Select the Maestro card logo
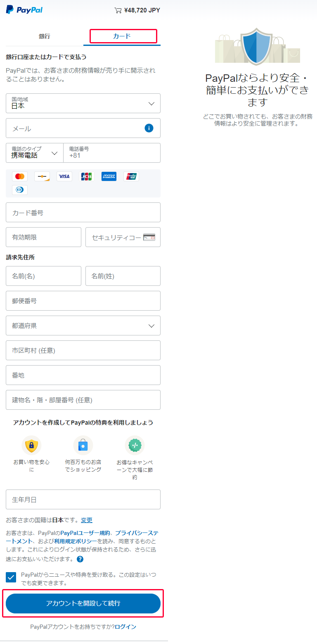The width and height of the screenshot is (317, 644). pos(42,176)
